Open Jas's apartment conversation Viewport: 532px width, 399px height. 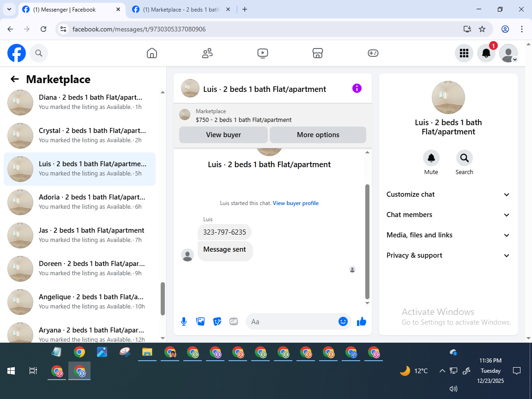(x=80, y=235)
